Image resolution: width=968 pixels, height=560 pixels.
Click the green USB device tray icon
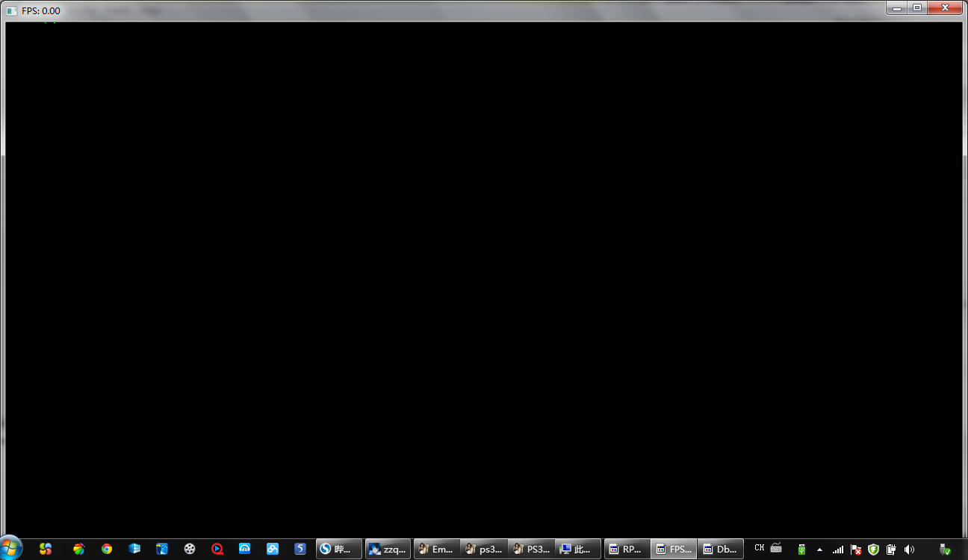coord(801,550)
